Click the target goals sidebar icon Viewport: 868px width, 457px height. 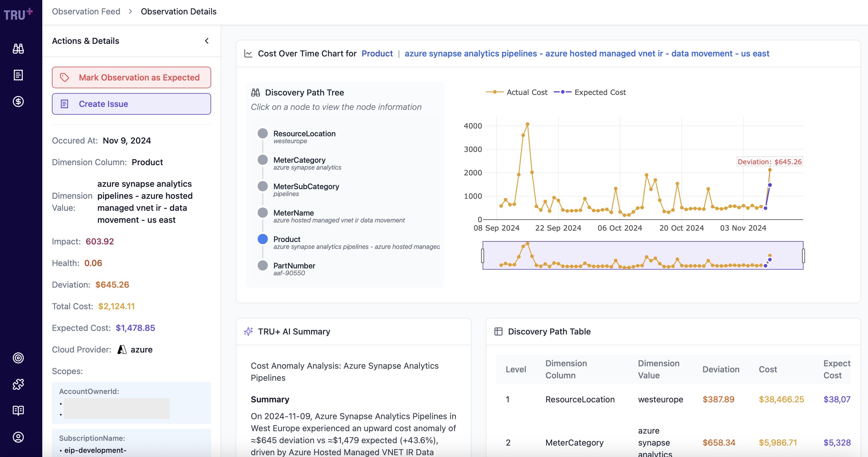coord(18,358)
